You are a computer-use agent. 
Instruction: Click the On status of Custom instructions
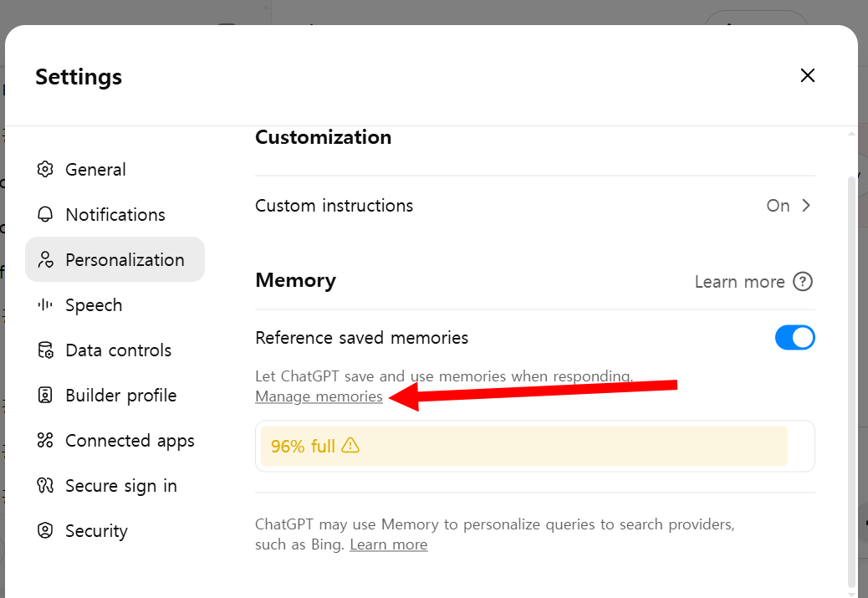tap(778, 206)
